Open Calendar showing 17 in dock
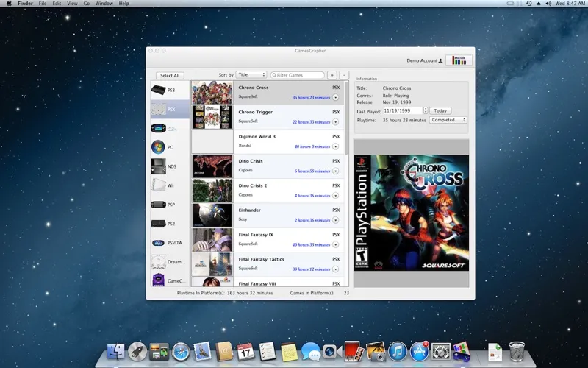 coord(246,352)
